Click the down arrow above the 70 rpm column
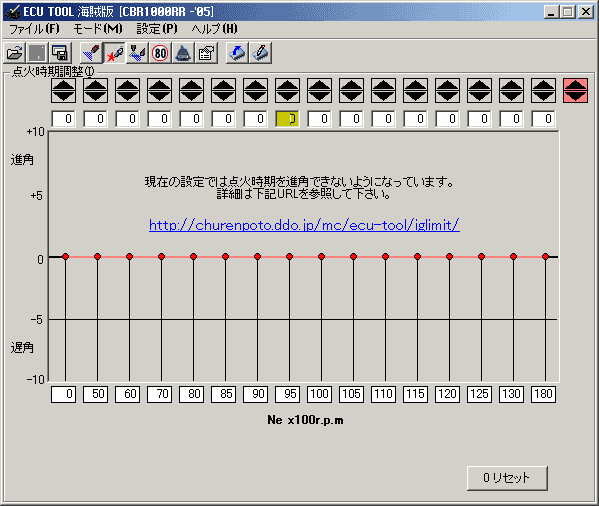599x506 pixels. tap(160, 96)
